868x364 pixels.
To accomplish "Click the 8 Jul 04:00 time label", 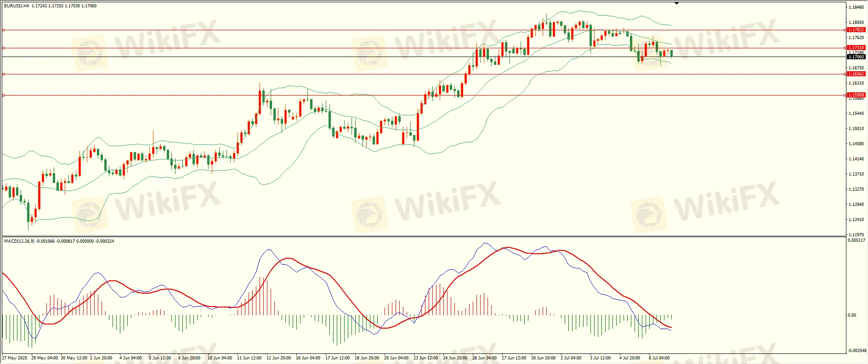I will 659,358.
